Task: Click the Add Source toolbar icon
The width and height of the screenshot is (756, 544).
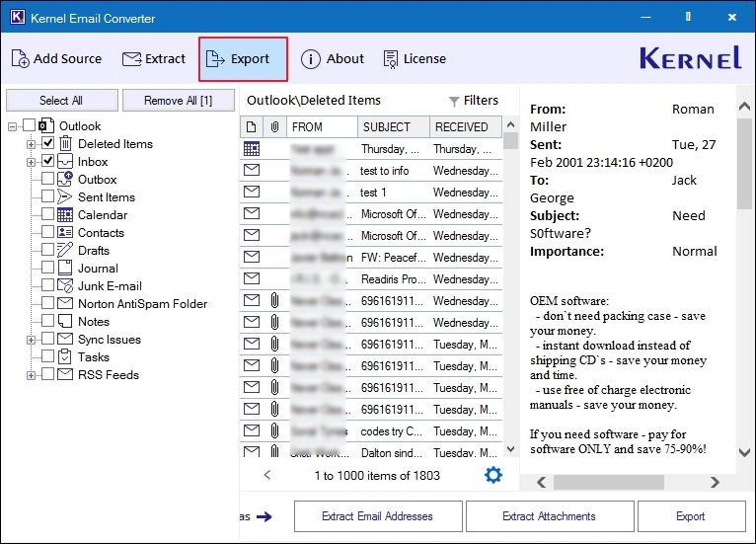Action: [x=20, y=59]
